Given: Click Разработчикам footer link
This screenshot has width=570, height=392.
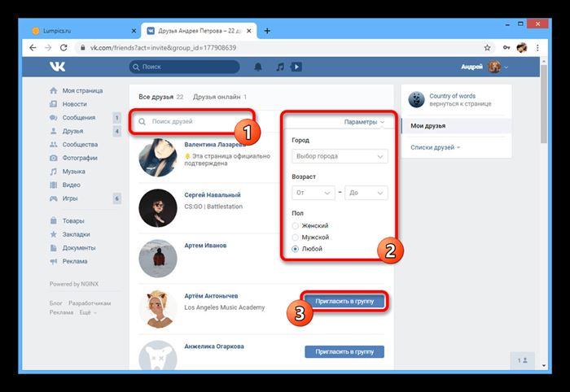Looking at the screenshot, I should (90, 303).
